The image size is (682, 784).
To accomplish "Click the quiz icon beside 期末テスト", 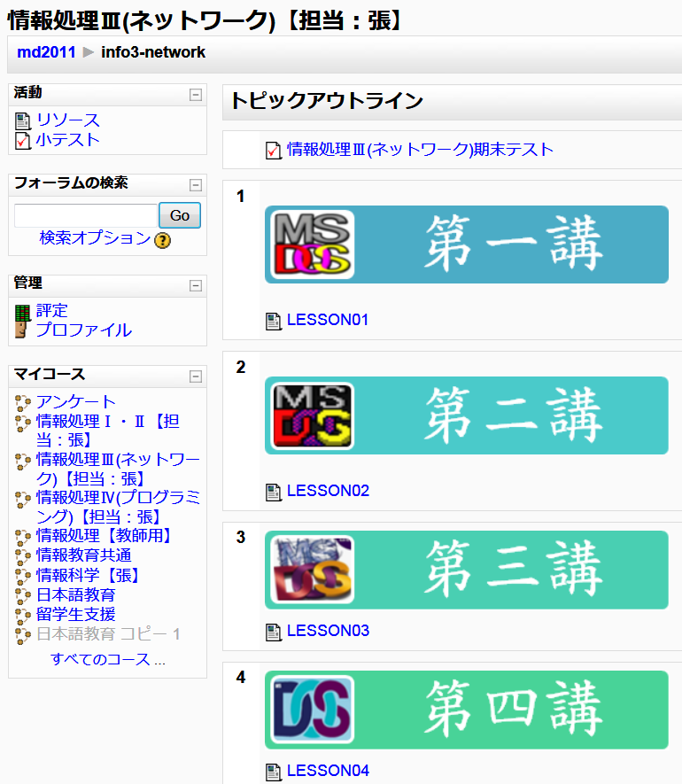I will click(273, 150).
